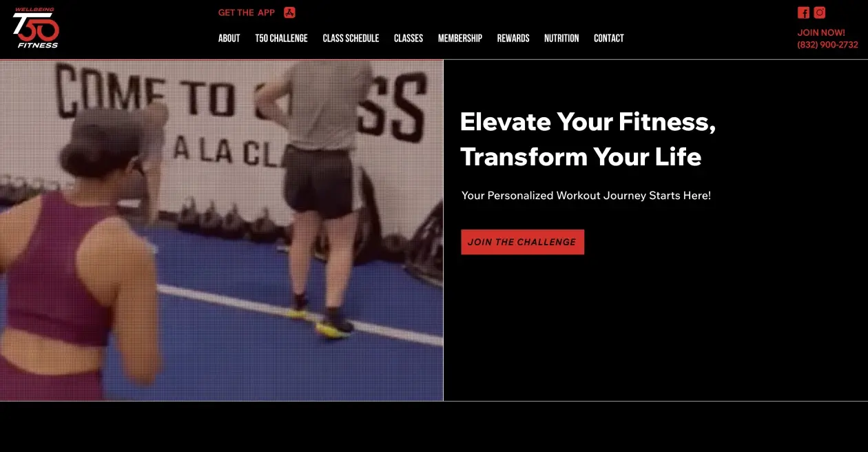Click the JOIN NOW! link
Screen dimensions: 868x452
coord(821,32)
